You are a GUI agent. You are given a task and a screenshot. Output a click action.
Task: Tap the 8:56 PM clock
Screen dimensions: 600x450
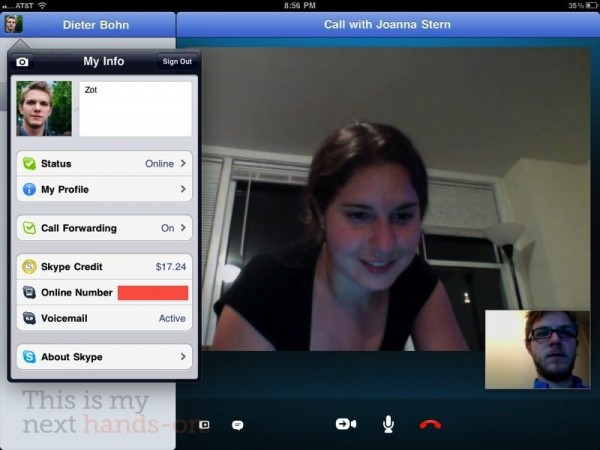click(x=300, y=5)
